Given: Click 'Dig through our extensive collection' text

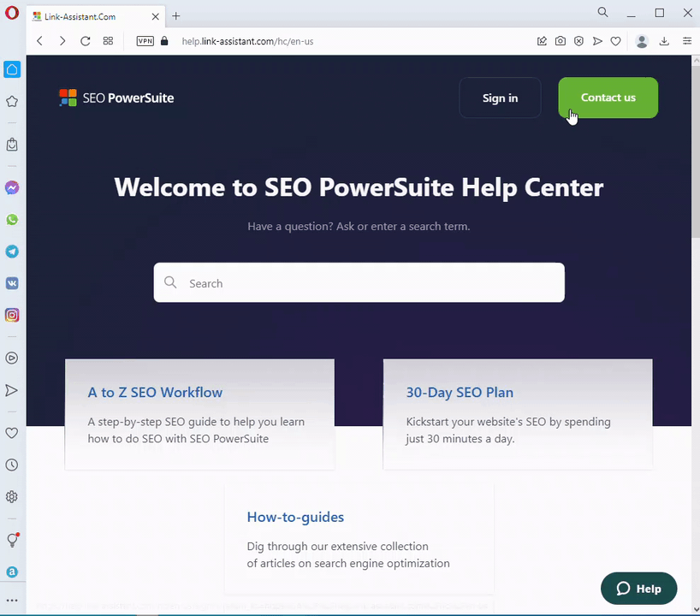Looking at the screenshot, I should click(x=348, y=555).
